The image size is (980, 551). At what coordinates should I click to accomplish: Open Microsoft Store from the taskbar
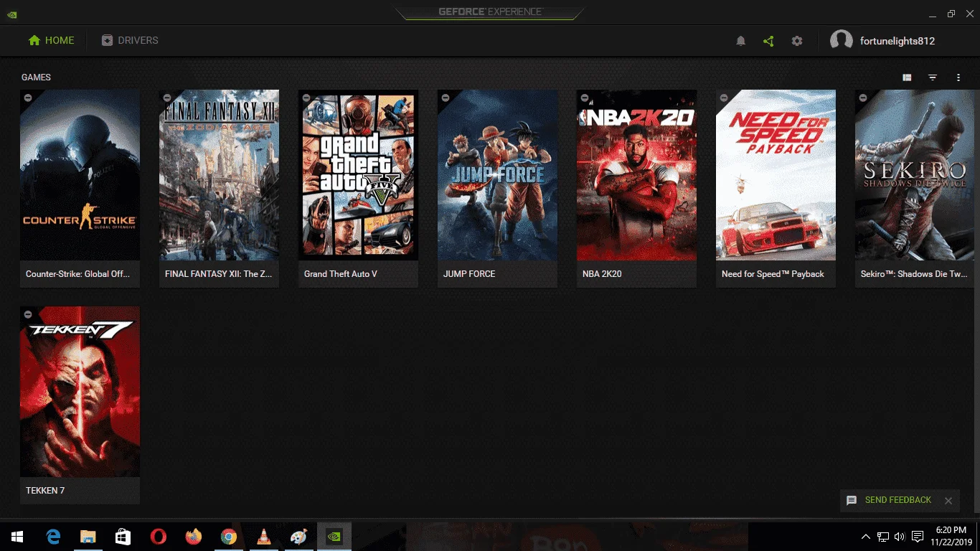123,537
